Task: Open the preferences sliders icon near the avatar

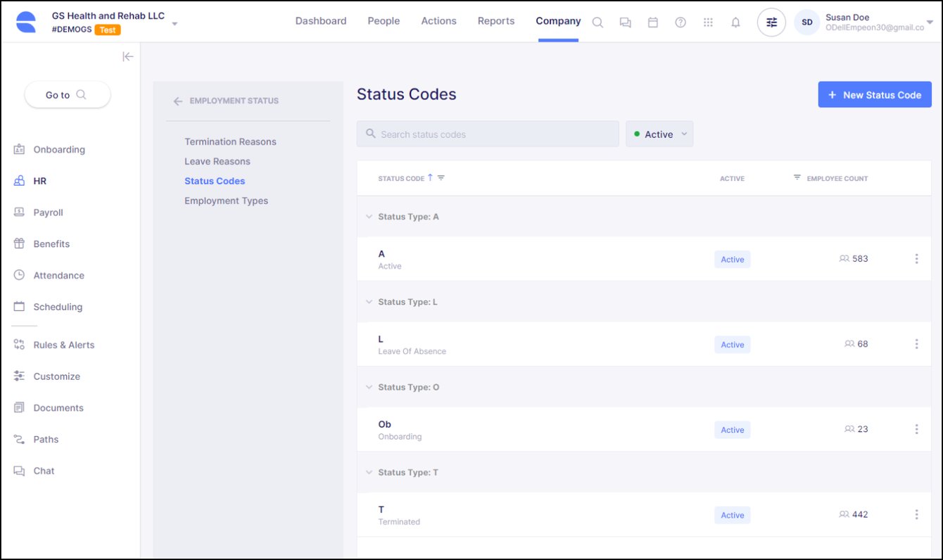Action: [x=771, y=22]
